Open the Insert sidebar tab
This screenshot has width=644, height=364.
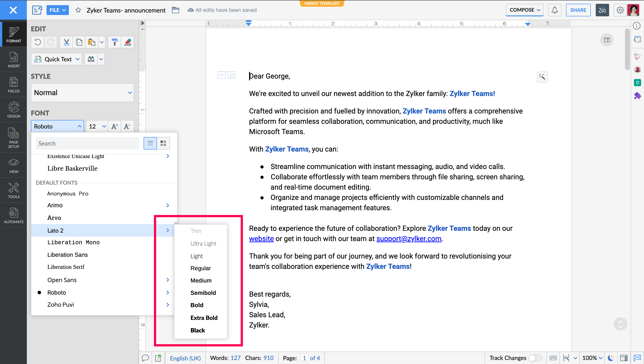pos(13,60)
